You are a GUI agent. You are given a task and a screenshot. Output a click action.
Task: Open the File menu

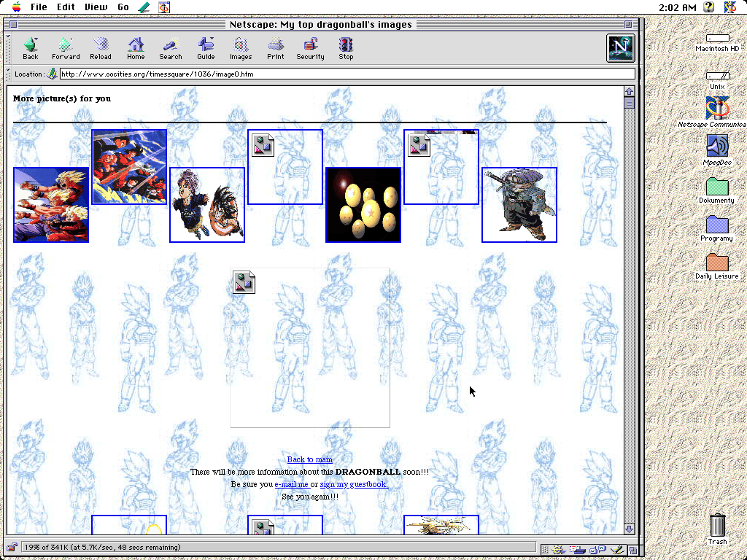point(39,7)
